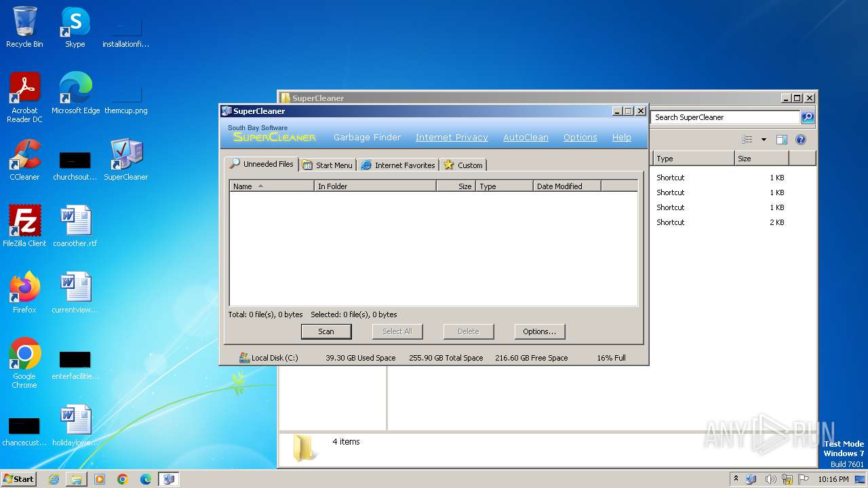Open the Help link in SuperCleaner
The width and height of the screenshot is (868, 488).
(x=622, y=138)
